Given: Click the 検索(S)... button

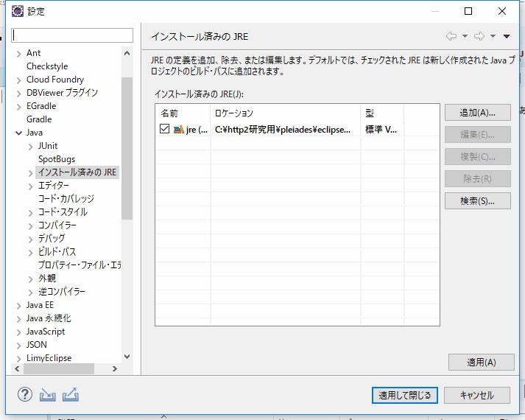Looking at the screenshot, I should [x=477, y=201].
